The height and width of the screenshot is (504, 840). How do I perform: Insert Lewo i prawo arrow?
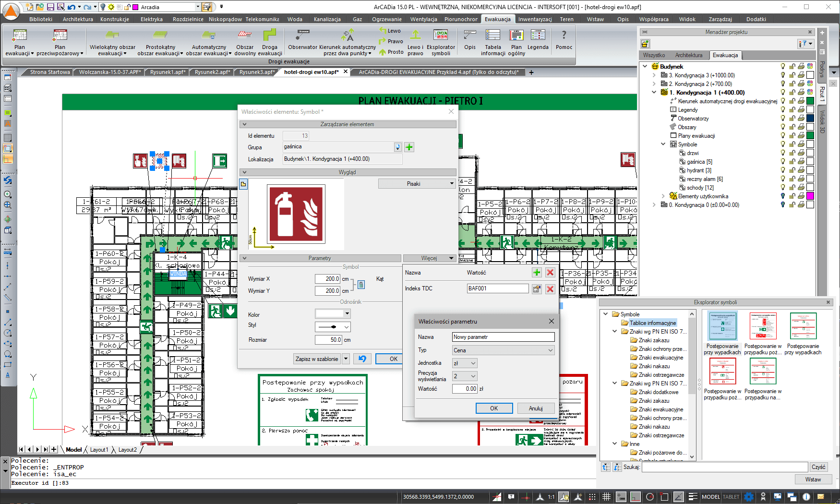tap(415, 42)
